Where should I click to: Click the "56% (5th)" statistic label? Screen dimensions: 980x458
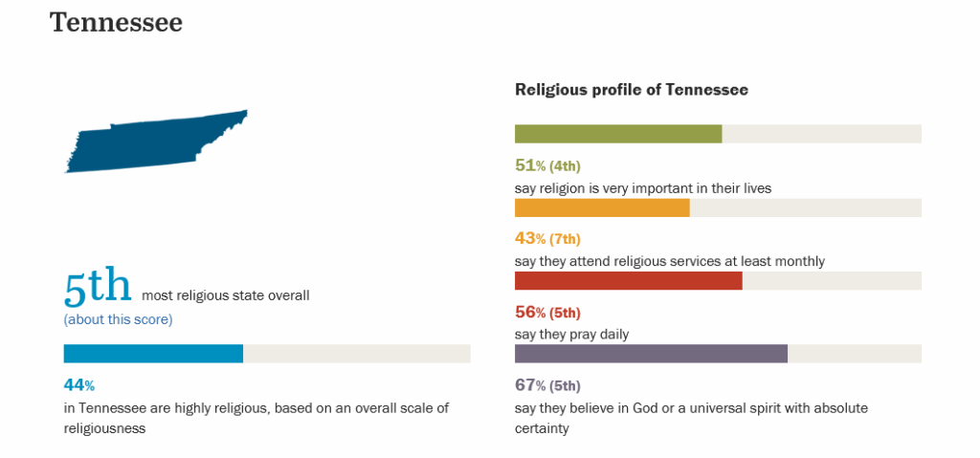547,313
